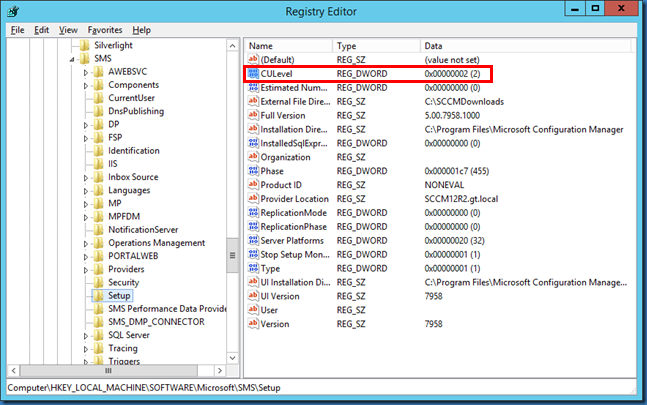Screen dimensions: 647x405
Task: Open the Edit menu
Action: tap(41, 30)
